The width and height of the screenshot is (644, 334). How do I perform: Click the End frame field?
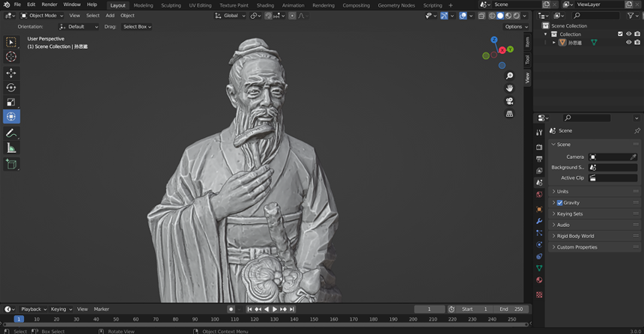point(511,309)
